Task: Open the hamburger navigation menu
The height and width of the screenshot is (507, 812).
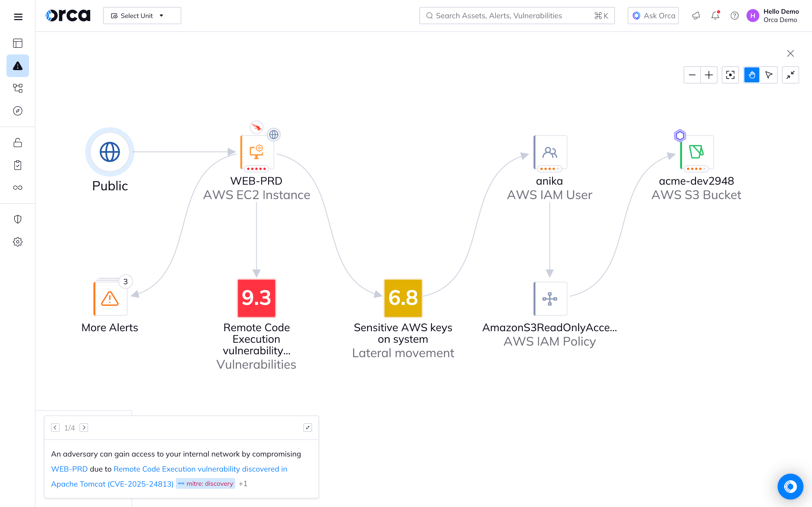Action: pyautogui.click(x=18, y=16)
